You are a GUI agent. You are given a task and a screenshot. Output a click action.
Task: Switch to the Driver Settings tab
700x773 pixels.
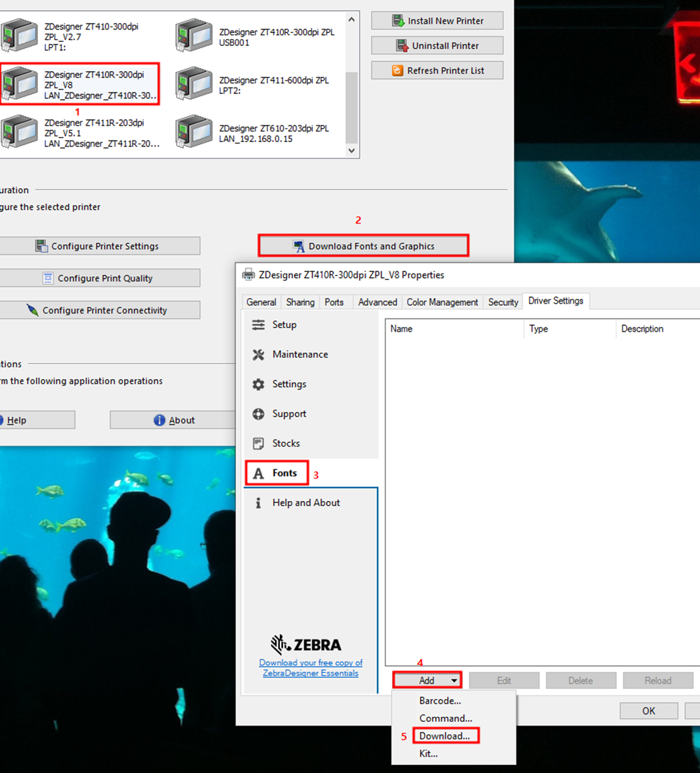click(555, 301)
